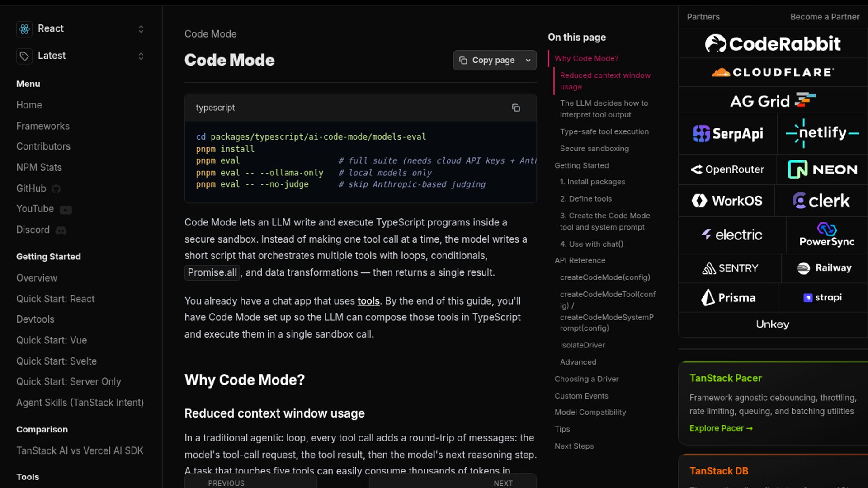Click the Explore Pacer link
The width and height of the screenshot is (868, 488).
pyautogui.click(x=721, y=428)
